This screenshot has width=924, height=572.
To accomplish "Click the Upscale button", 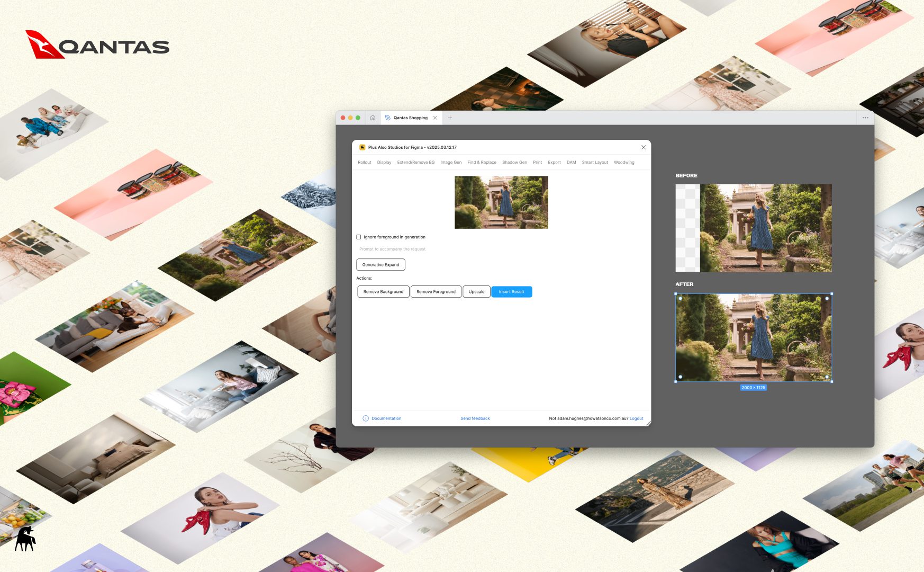I will (476, 292).
